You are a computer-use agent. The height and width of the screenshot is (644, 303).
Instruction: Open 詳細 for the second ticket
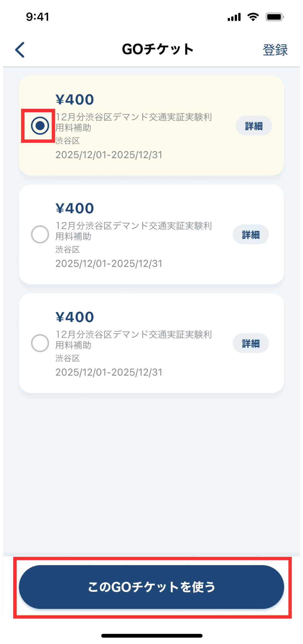(x=251, y=235)
